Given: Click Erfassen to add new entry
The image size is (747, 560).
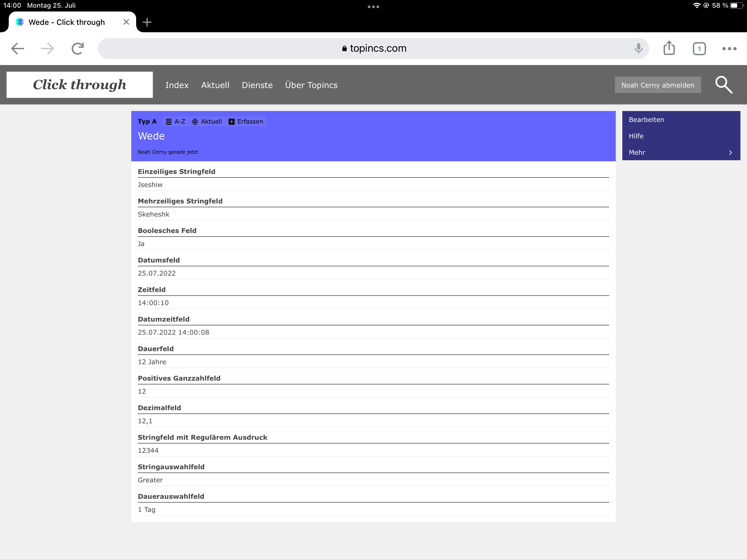Looking at the screenshot, I should click(x=246, y=122).
